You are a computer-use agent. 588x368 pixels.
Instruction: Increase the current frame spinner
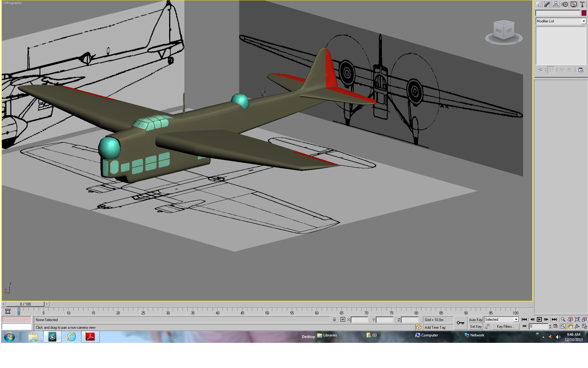point(550,325)
